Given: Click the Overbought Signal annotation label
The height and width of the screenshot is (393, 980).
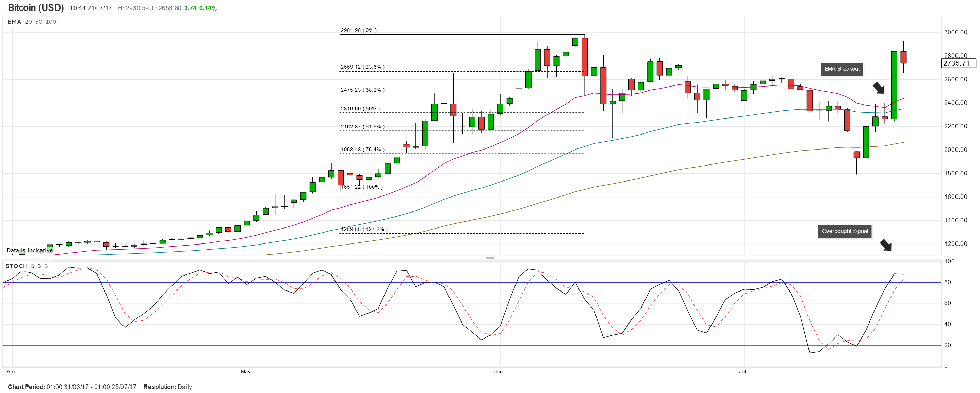Looking at the screenshot, I should (845, 231).
